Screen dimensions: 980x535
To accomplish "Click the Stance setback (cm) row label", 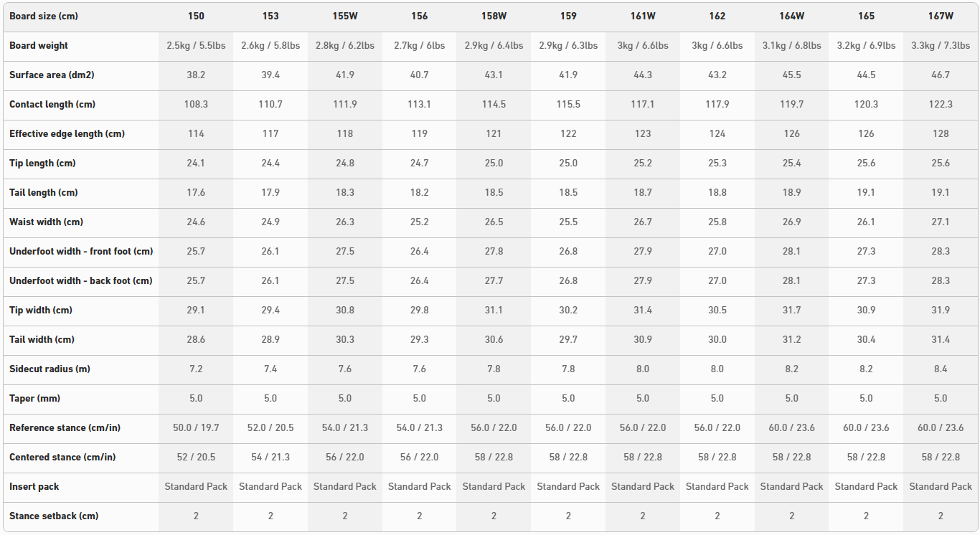I will click(54, 516).
